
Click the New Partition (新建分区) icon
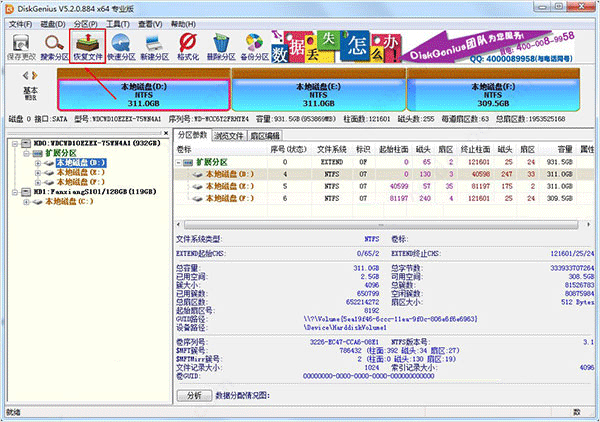(x=155, y=47)
